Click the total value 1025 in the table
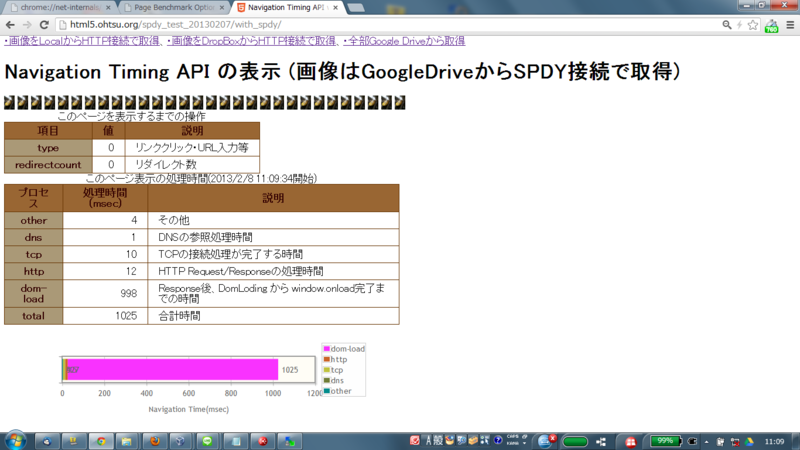Image resolution: width=800 pixels, height=450 pixels. point(126,316)
